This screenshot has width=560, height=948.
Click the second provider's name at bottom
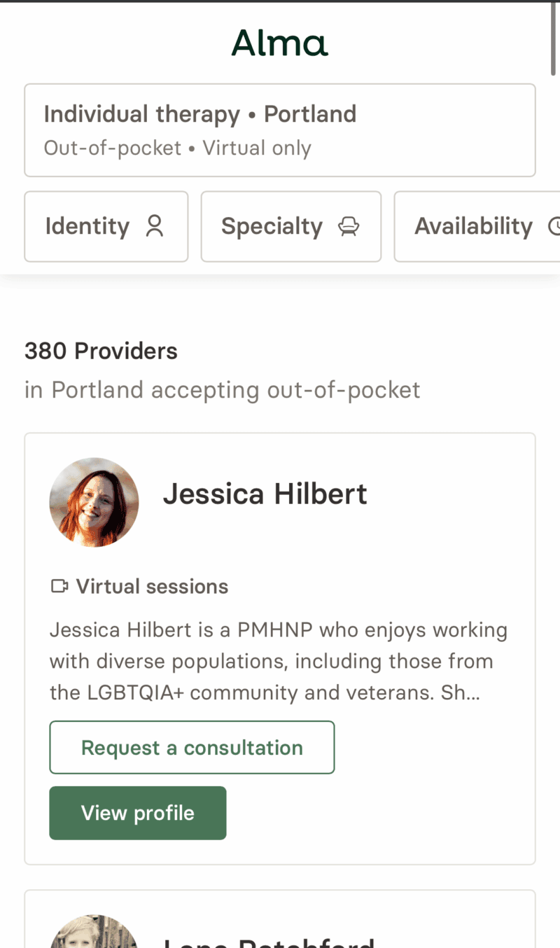[269, 940]
